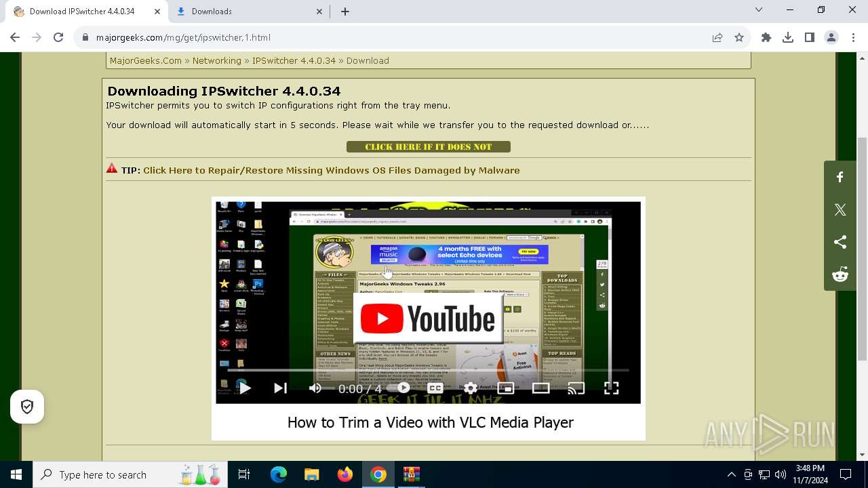Open File Explorer from taskbar

tap(311, 474)
